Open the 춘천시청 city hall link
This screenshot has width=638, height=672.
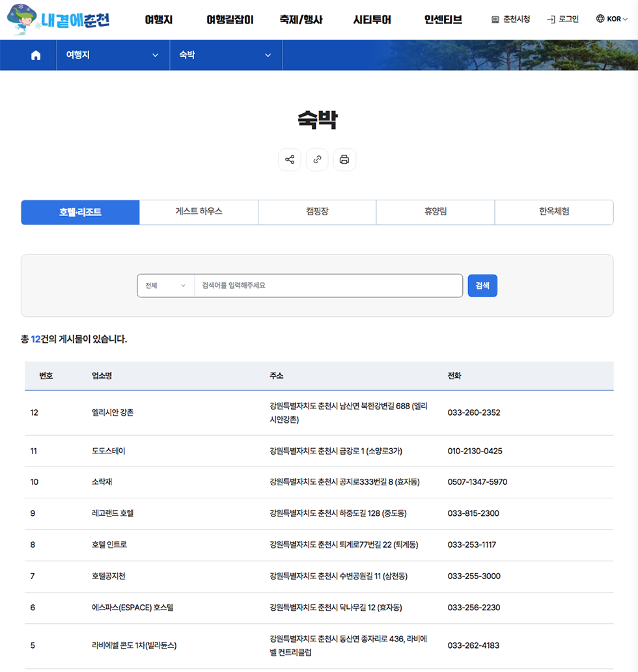[510, 20]
